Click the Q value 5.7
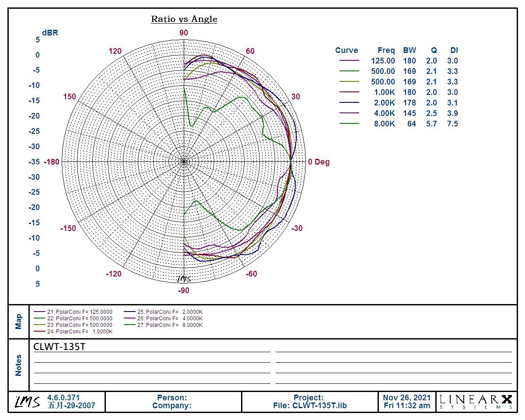Viewport: 525px width, 420px height. click(431, 124)
